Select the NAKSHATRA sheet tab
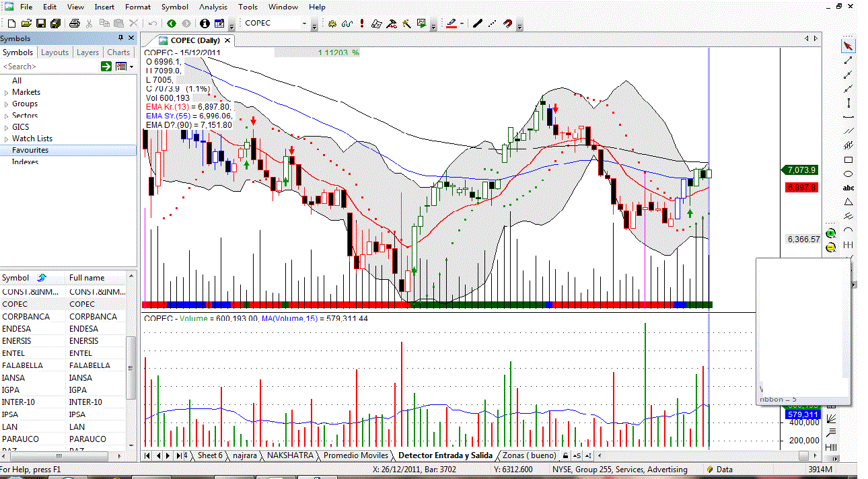The image size is (868, 479). pyautogui.click(x=290, y=455)
